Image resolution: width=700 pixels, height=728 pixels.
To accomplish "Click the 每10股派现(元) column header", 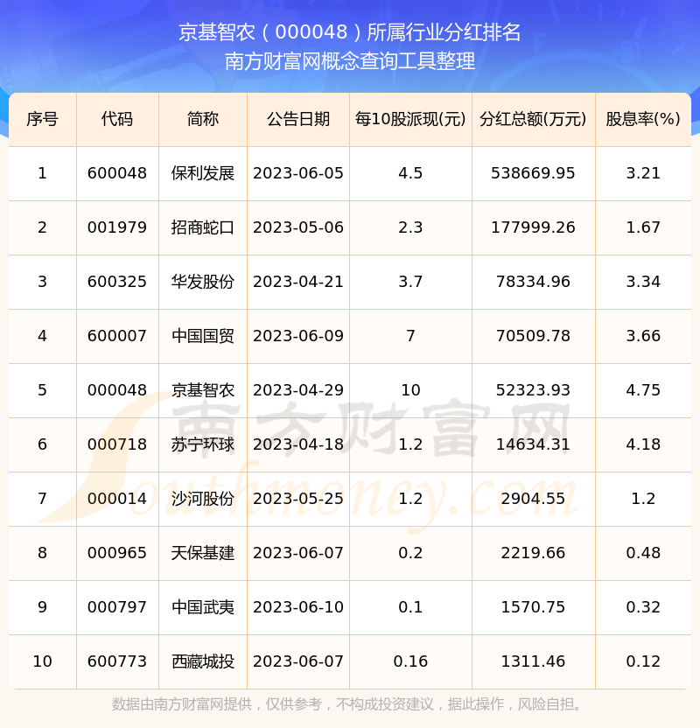I will (410, 119).
